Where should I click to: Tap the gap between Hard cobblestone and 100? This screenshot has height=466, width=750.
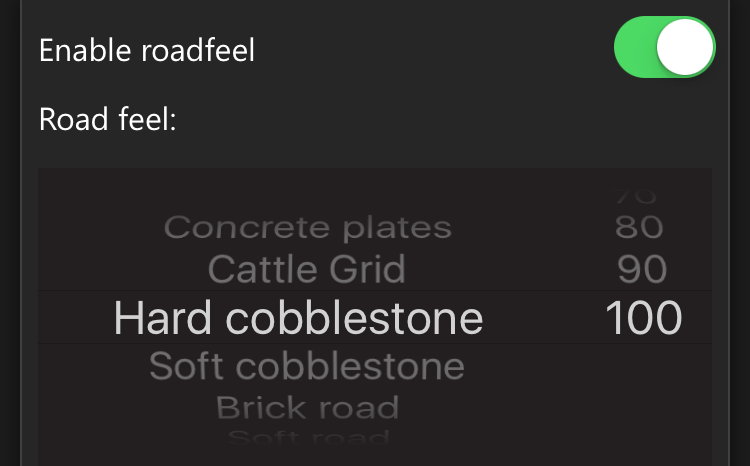pyautogui.click(x=544, y=318)
